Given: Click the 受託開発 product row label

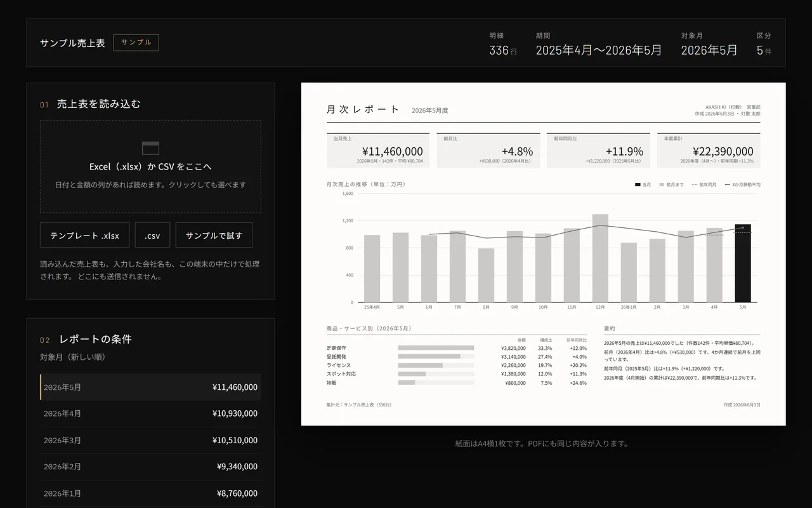Looking at the screenshot, I should 336,357.
